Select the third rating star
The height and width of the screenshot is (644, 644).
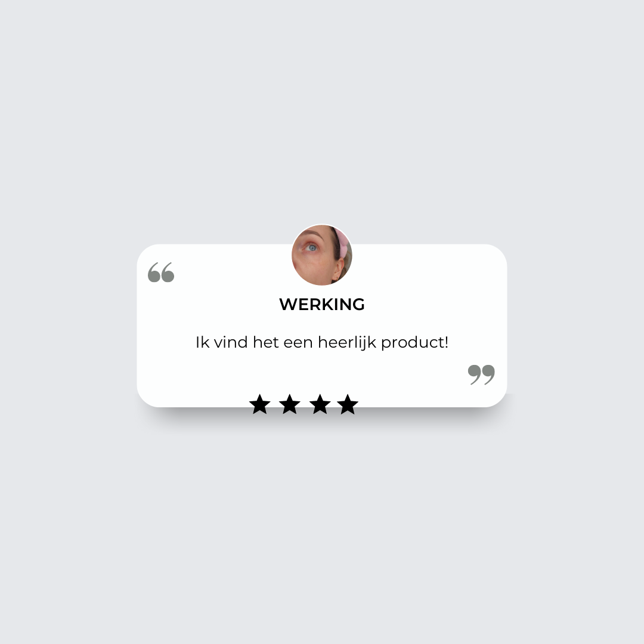click(320, 404)
